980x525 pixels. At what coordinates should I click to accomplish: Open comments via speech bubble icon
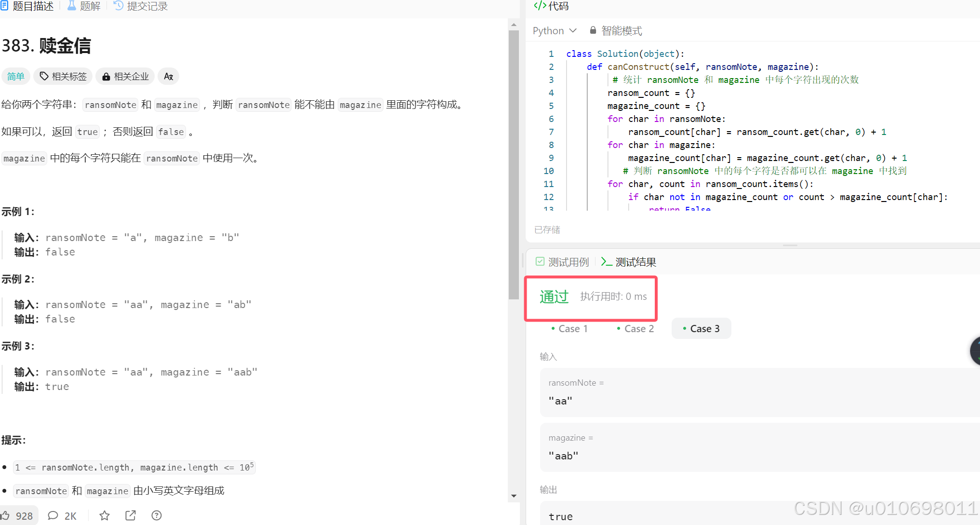click(x=53, y=515)
